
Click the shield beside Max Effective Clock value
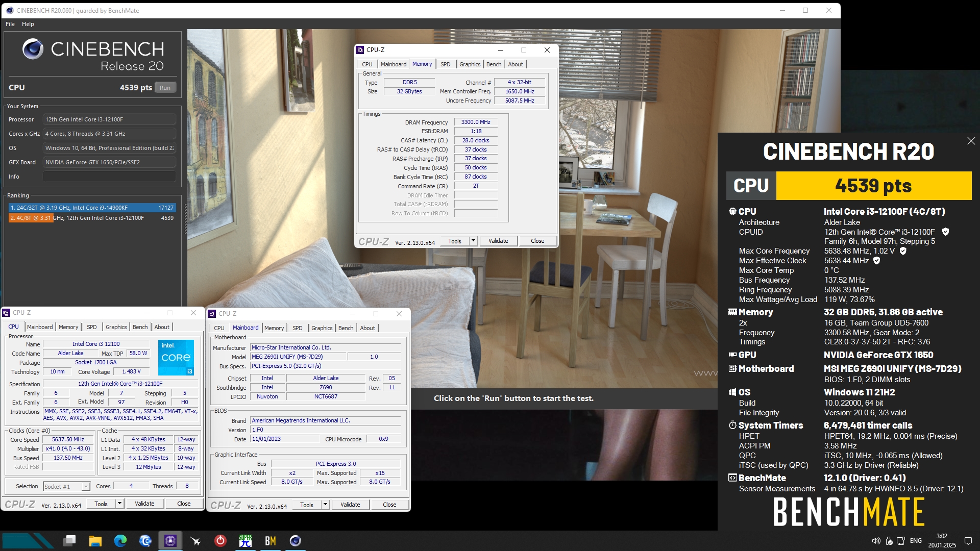pyautogui.click(x=877, y=261)
